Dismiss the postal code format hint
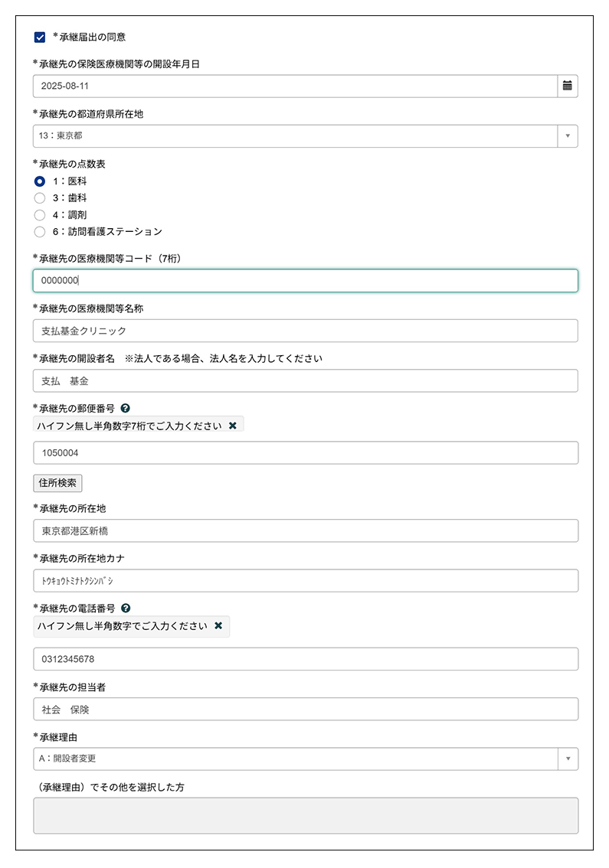 (233, 426)
